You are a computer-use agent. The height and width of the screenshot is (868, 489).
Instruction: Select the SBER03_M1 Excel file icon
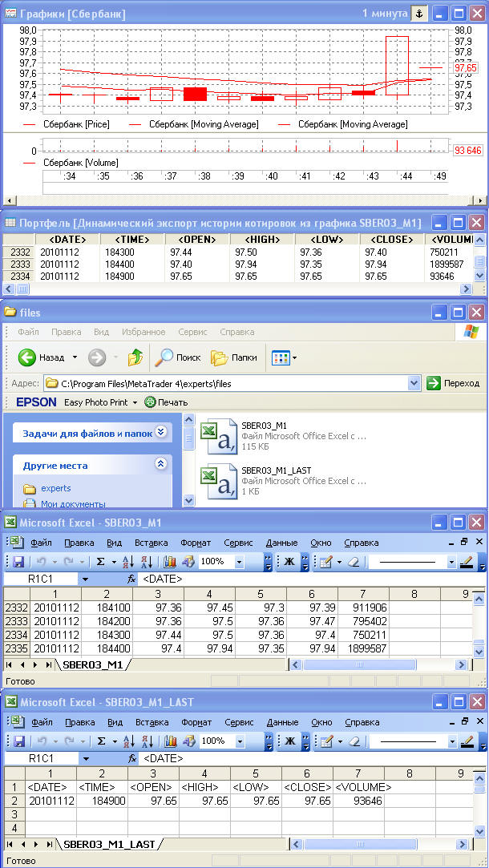coord(218,435)
